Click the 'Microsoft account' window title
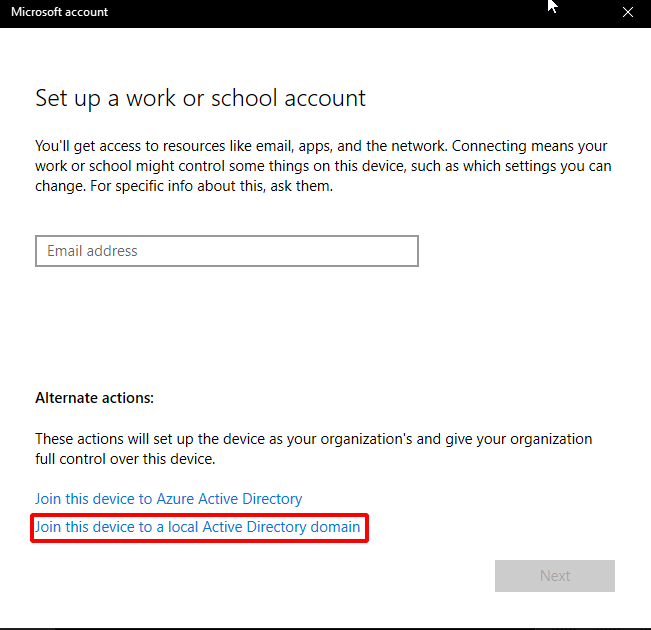The height and width of the screenshot is (630, 651). [59, 12]
